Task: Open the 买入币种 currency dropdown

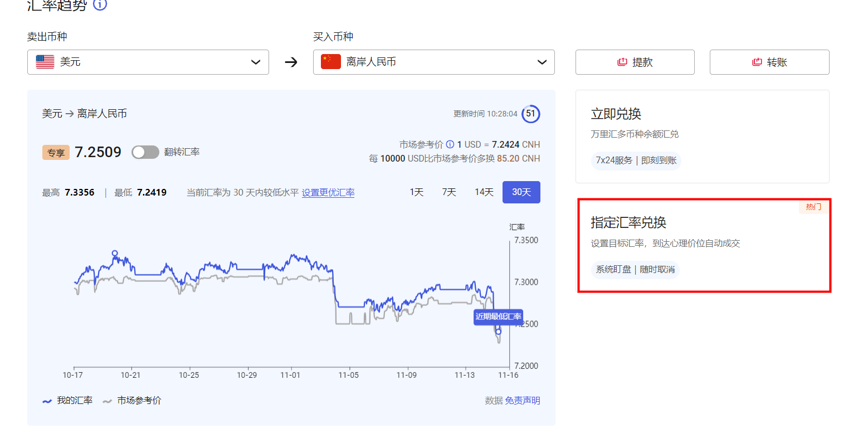Action: pos(433,62)
